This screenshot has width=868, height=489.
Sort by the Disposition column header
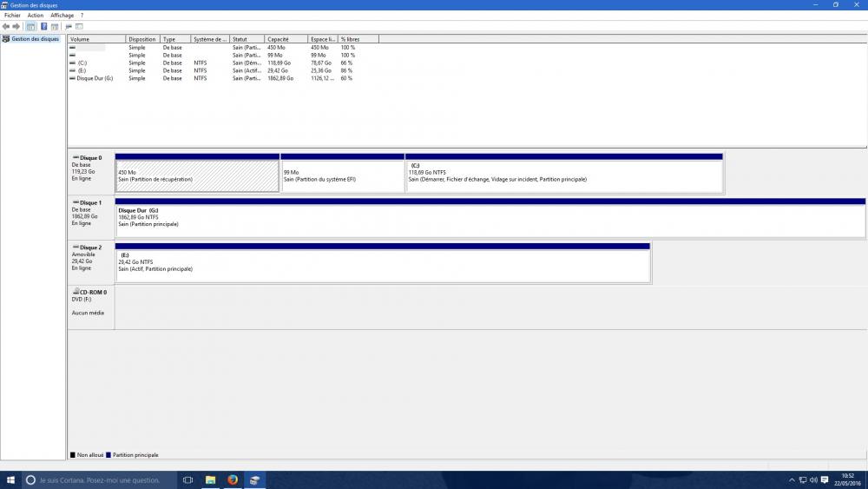click(143, 39)
